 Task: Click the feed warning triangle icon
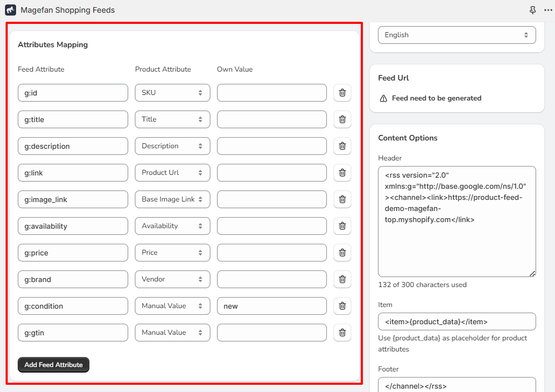click(x=384, y=98)
